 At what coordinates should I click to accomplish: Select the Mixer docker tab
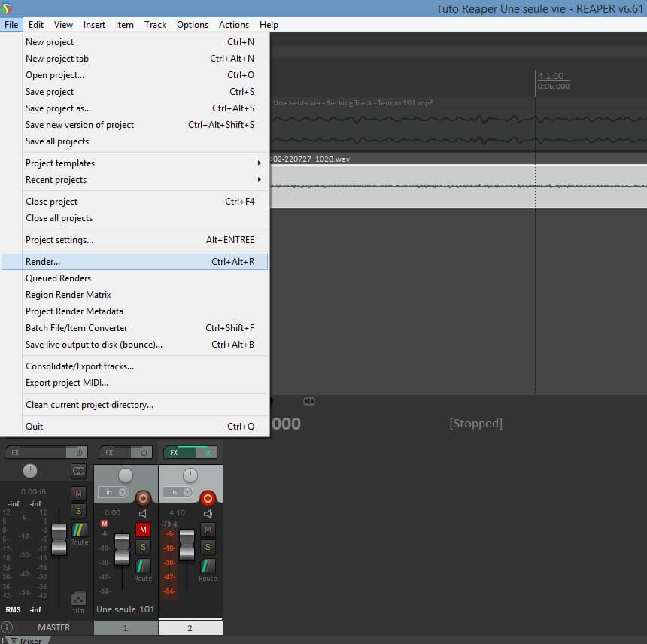pos(31,641)
